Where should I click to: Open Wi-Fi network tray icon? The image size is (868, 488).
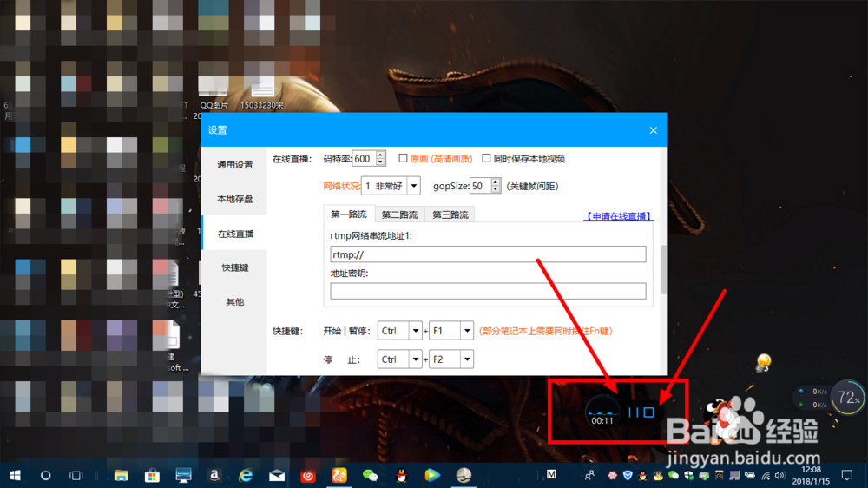click(766, 475)
